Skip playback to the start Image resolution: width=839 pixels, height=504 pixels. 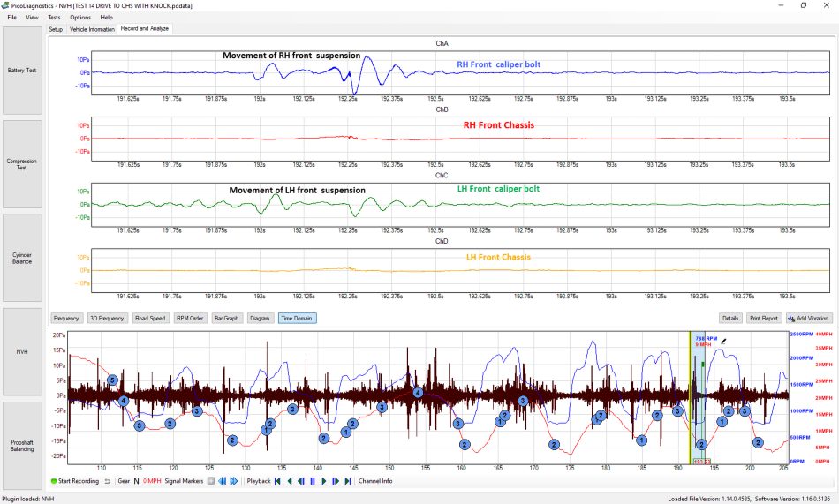click(277, 481)
